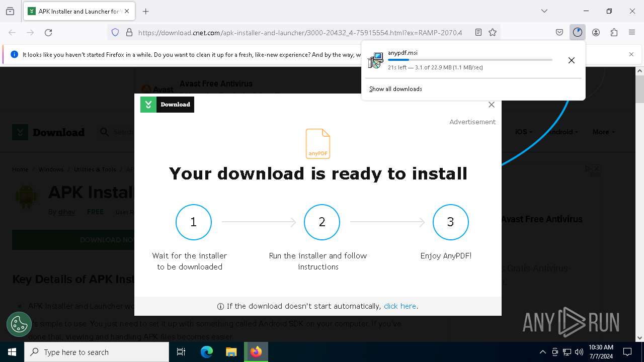Go to Utilities & Tools breadcrumb
This screenshot has width=644, height=362.
point(95,169)
